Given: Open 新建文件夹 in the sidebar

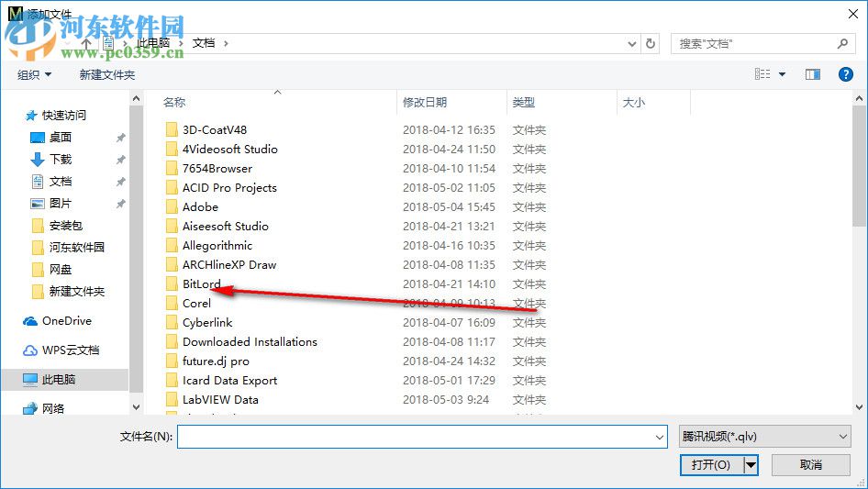Looking at the screenshot, I should tap(76, 292).
